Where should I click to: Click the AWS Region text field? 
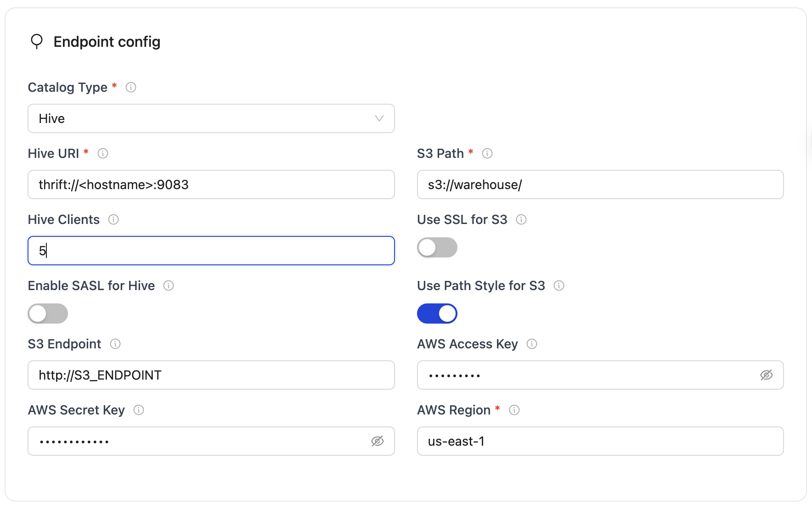pyautogui.click(x=600, y=441)
